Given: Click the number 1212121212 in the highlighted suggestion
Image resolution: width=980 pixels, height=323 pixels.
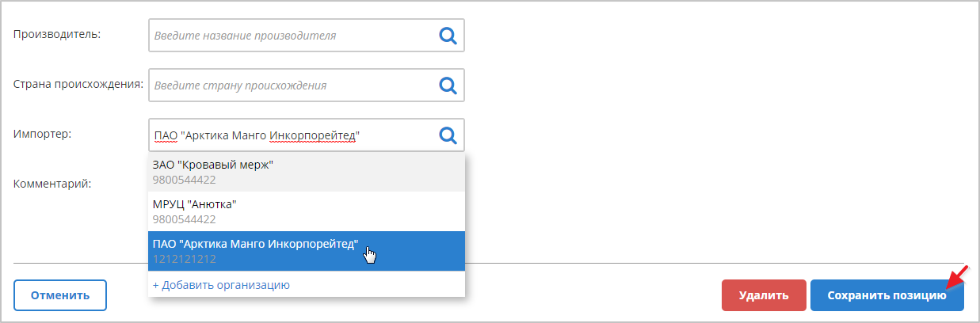Looking at the screenshot, I should click(185, 259).
